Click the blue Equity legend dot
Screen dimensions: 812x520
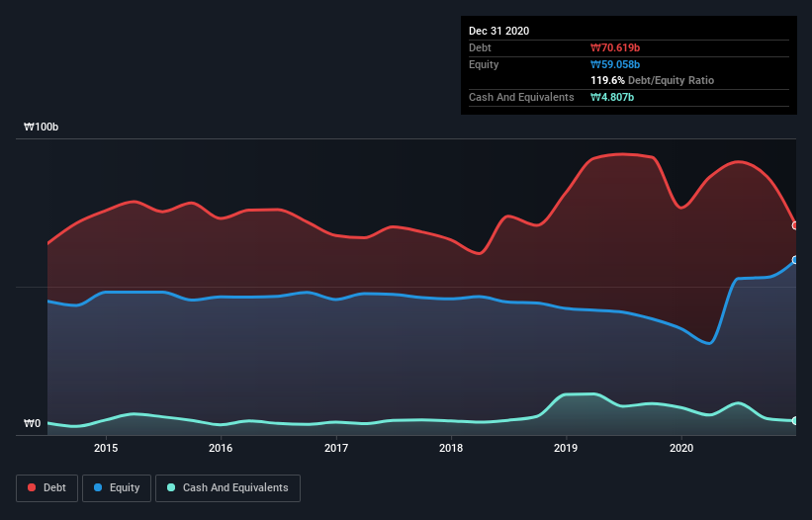tap(98, 487)
